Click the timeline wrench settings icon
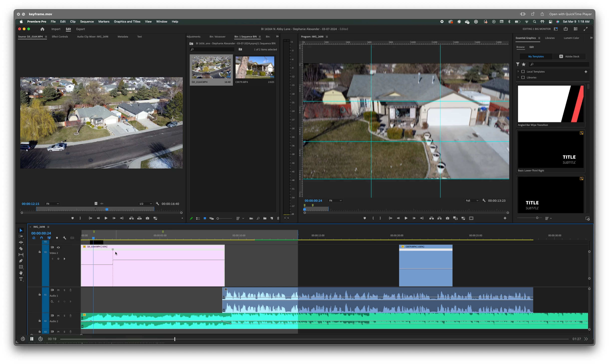The height and width of the screenshot is (364, 609). 65,238
